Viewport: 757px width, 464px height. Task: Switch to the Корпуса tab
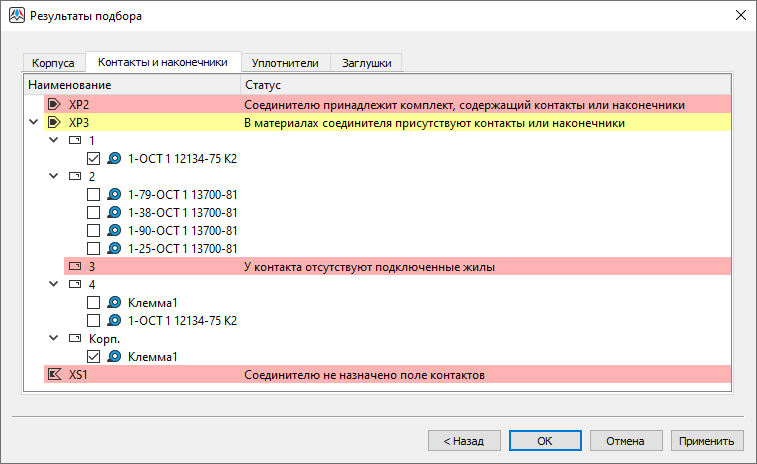tap(53, 63)
